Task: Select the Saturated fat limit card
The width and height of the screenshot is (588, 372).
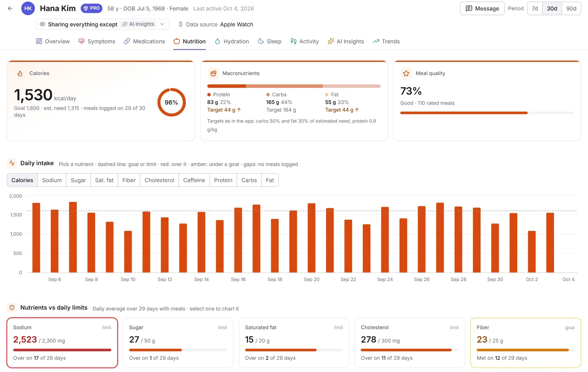Action: point(294,343)
